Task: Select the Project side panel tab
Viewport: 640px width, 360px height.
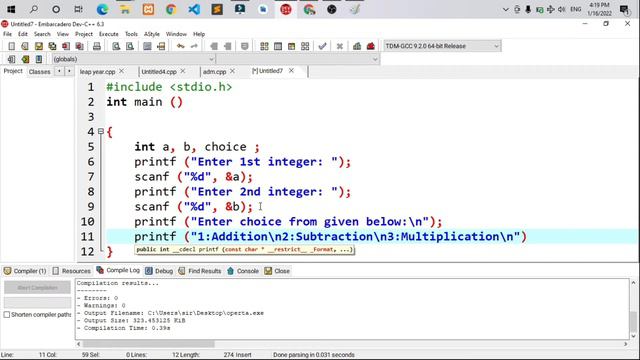Action: coord(13,71)
